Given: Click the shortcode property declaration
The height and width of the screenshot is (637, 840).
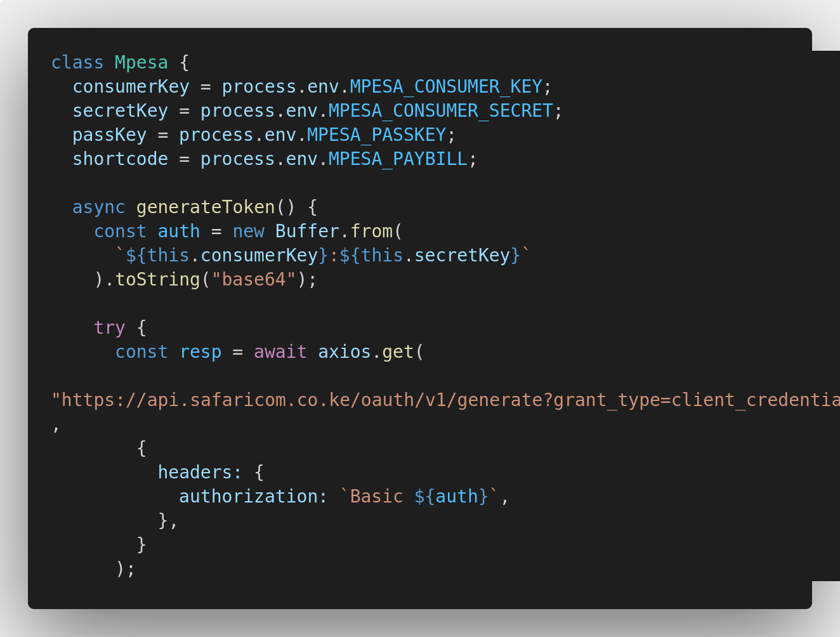Looking at the screenshot, I should tap(120, 159).
